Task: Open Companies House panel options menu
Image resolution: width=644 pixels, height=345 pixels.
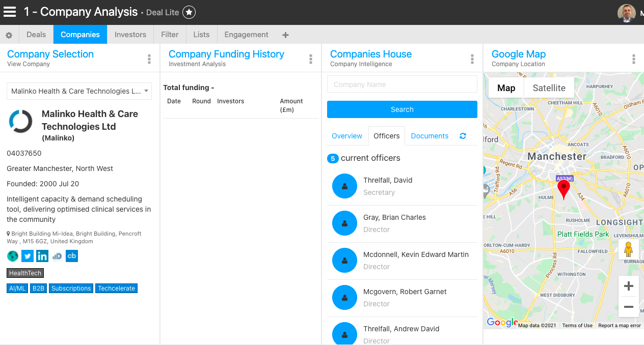Action: tap(472, 59)
